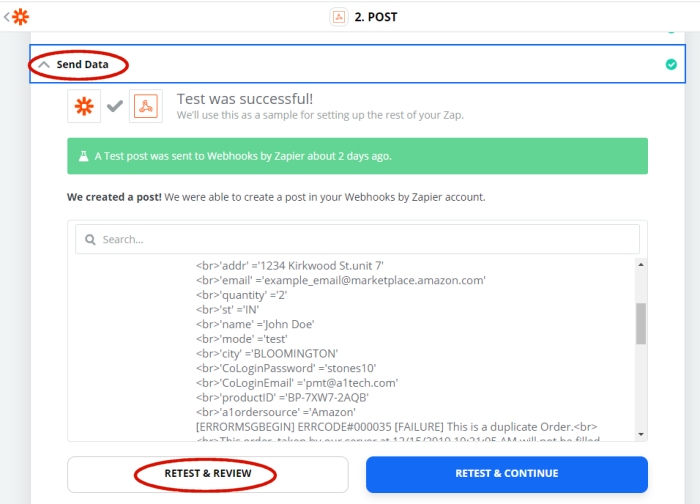Click the 2. POST step title

[x=375, y=17]
